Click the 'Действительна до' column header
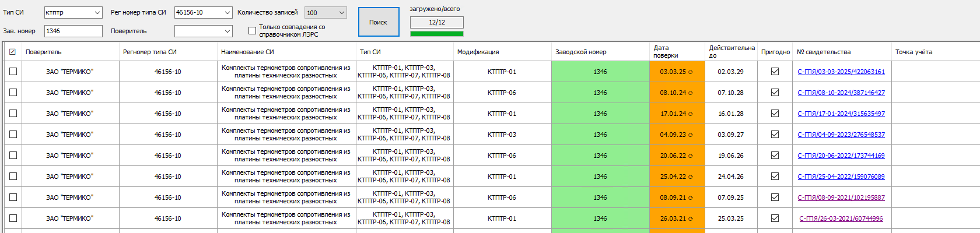The width and height of the screenshot is (980, 233). pos(731,52)
